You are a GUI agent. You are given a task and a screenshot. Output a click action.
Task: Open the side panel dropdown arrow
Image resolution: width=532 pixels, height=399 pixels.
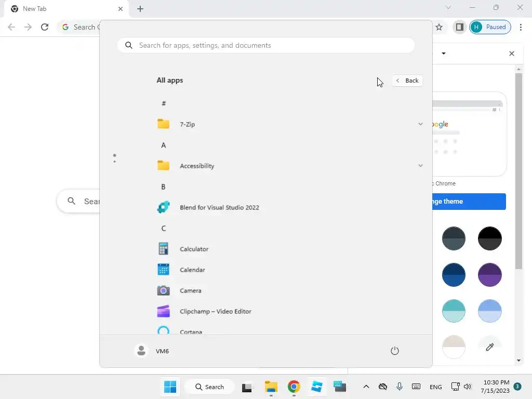coord(444,54)
